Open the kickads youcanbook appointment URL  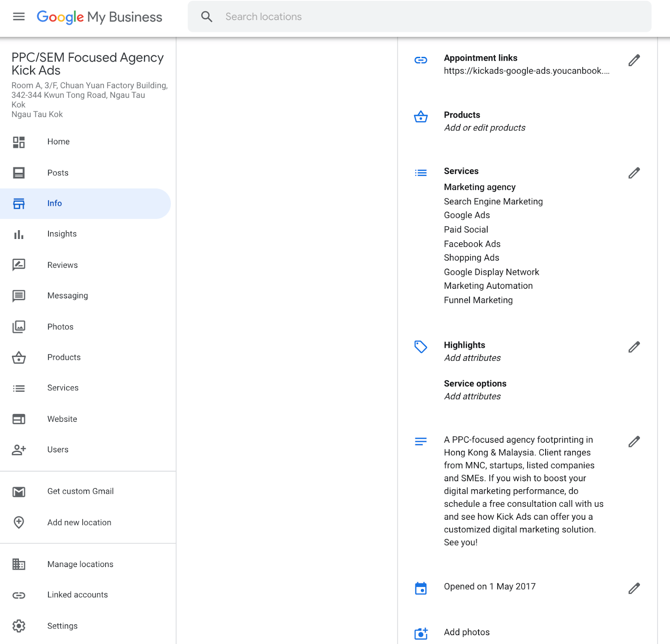[527, 71]
